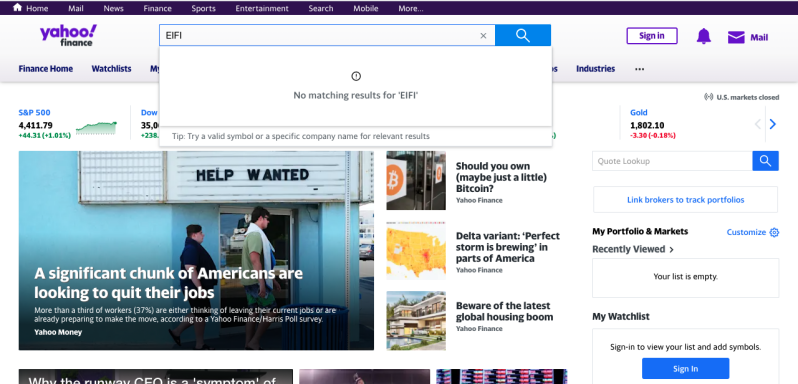The width and height of the screenshot is (798, 384).
Task: Click 'My Watchlist' heading
Action: (621, 316)
